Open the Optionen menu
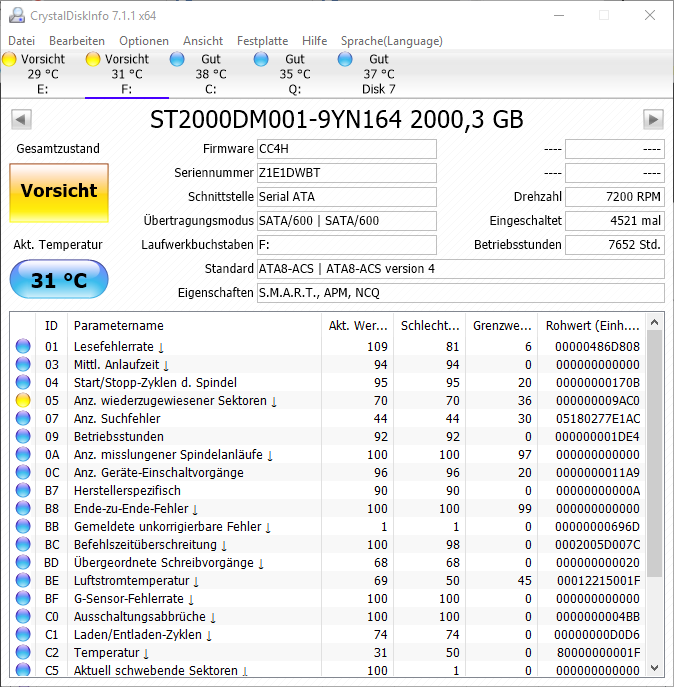The image size is (674, 687). [144, 41]
